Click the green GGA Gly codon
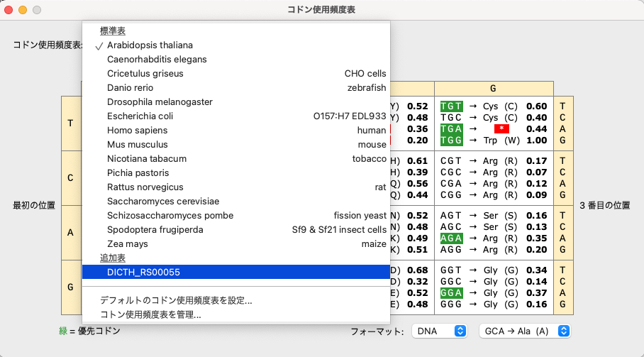644x357 pixels. click(x=451, y=293)
